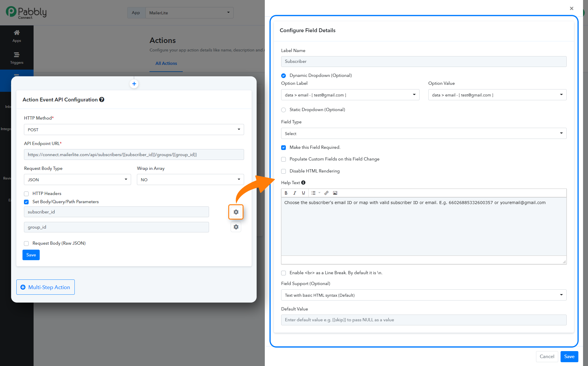Check the HTTP Headers checkbox

pos(26,194)
